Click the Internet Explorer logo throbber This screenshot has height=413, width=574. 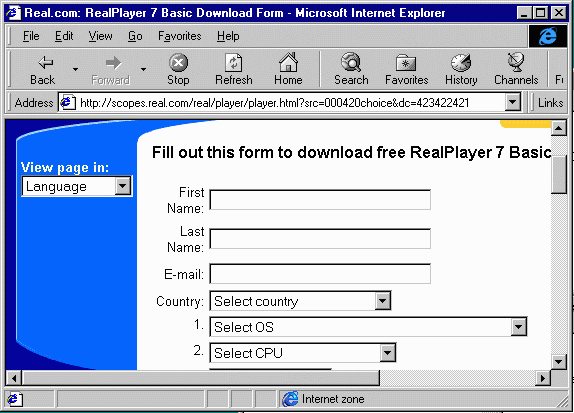click(x=548, y=37)
